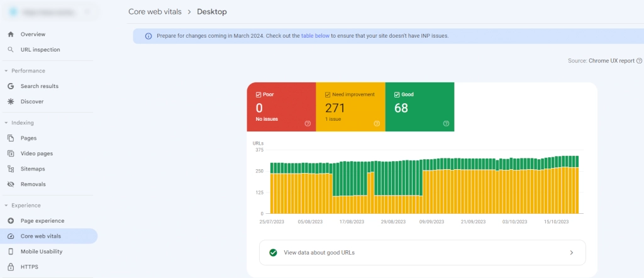This screenshot has height=278, width=644.
Task: Click the Removals crossed-eye icon
Action: pyautogui.click(x=11, y=184)
